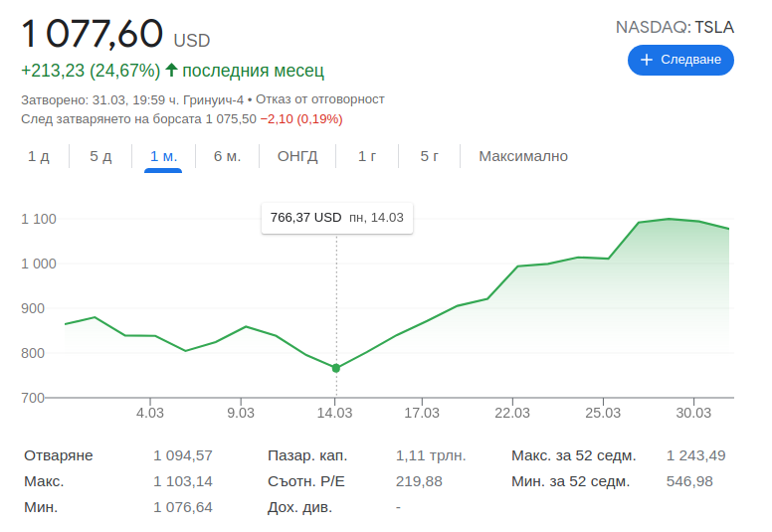Click the 9.03 date on chart axis
The image size is (772, 532).
coord(241,413)
